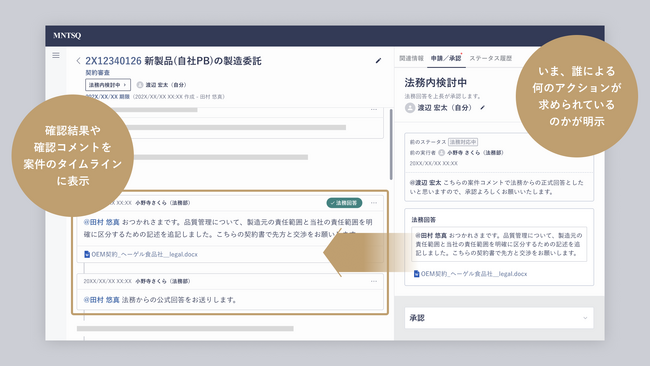Click the timeline vertical scrollbar
Image resolution: width=650 pixels, height=366 pixels.
pyautogui.click(x=390, y=144)
